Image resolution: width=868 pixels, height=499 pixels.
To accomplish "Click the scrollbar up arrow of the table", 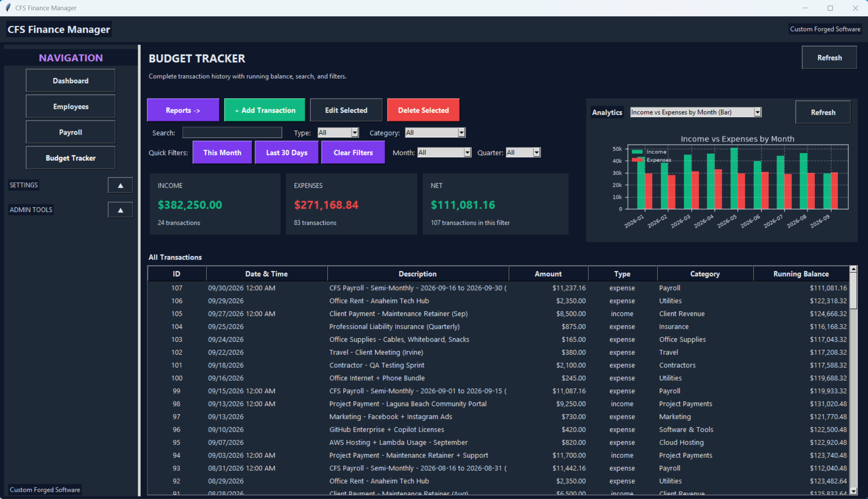I will tap(853, 269).
